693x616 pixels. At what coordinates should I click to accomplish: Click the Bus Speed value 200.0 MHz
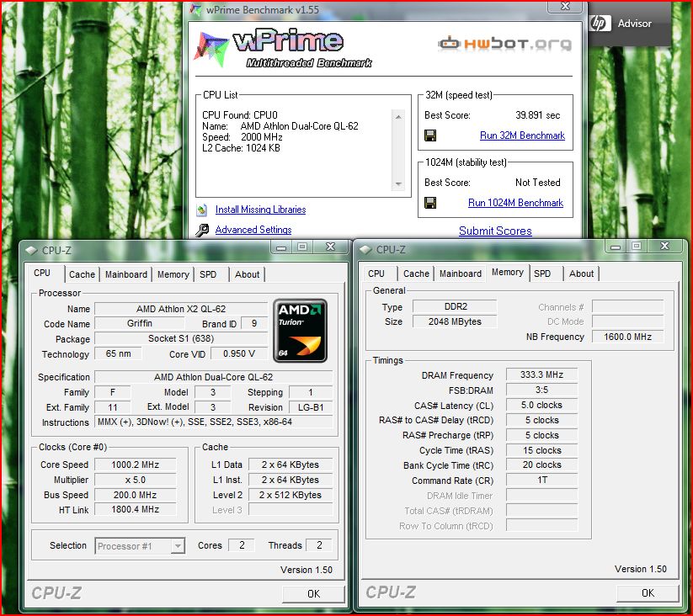pyautogui.click(x=136, y=495)
